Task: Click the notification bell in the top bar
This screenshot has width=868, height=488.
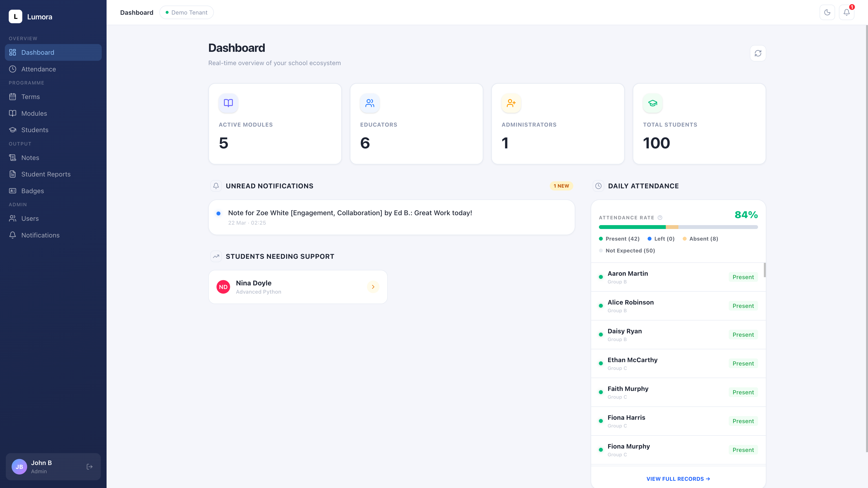Action: coord(846,12)
